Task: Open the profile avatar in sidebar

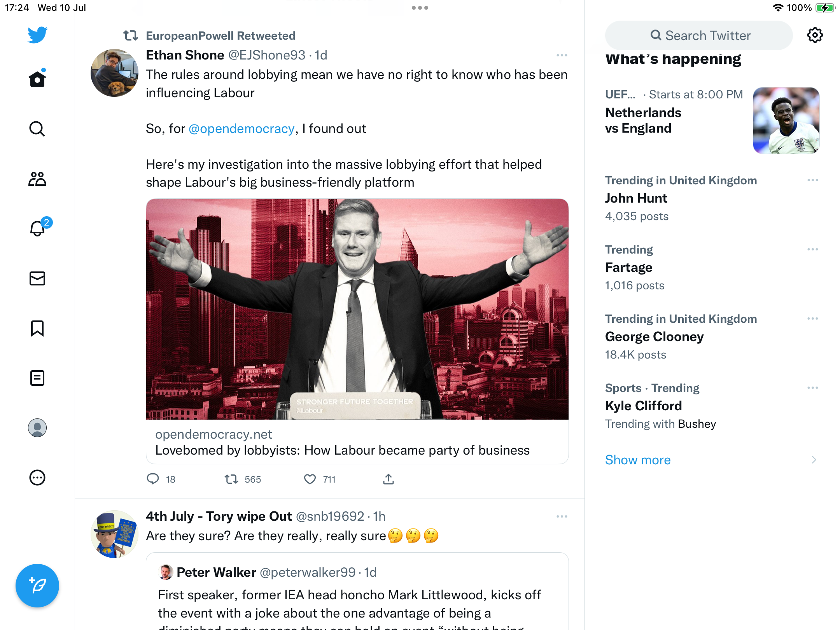Action: tap(37, 428)
